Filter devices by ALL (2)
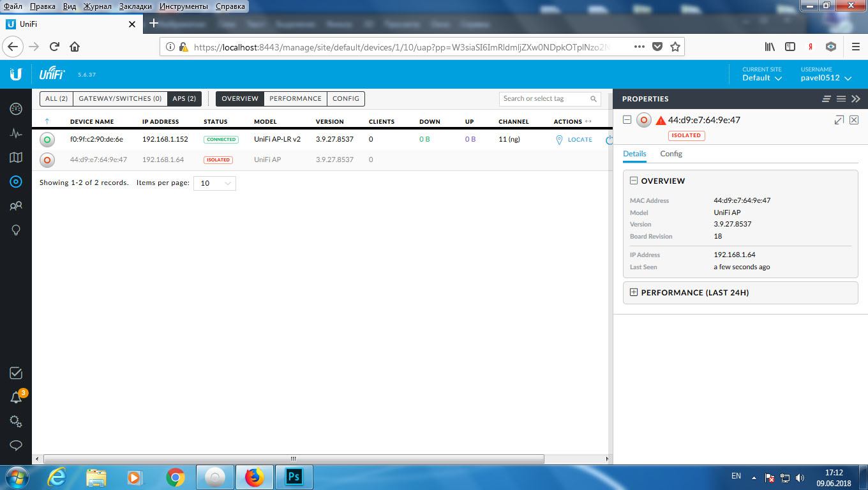Viewport: 868px width, 490px height. tap(56, 99)
